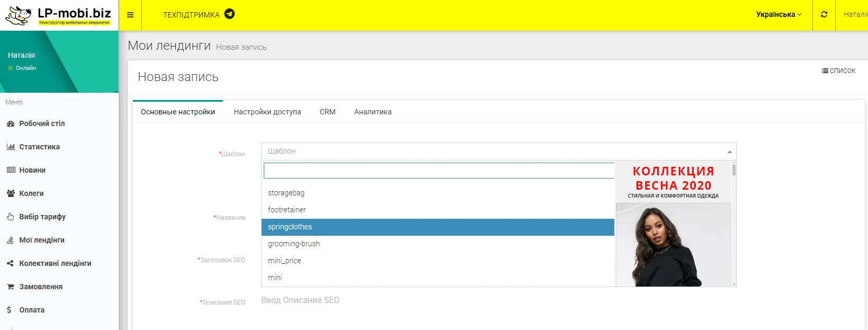
Task: Choose grooming-brush from template list
Action: tap(438, 244)
